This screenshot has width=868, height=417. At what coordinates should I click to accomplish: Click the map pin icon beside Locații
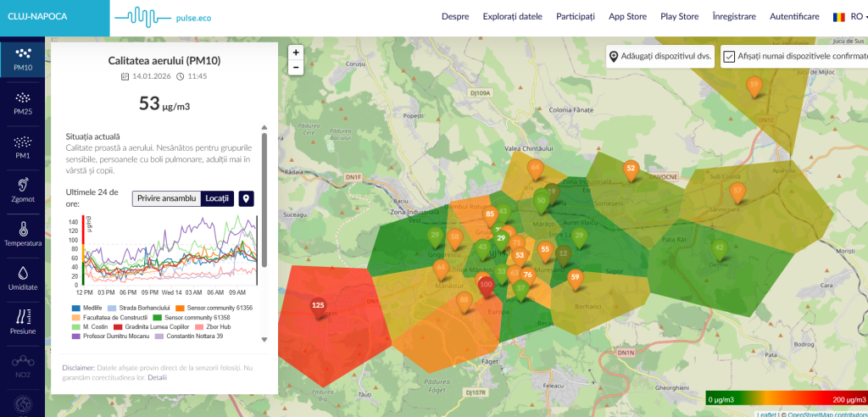coord(246,198)
